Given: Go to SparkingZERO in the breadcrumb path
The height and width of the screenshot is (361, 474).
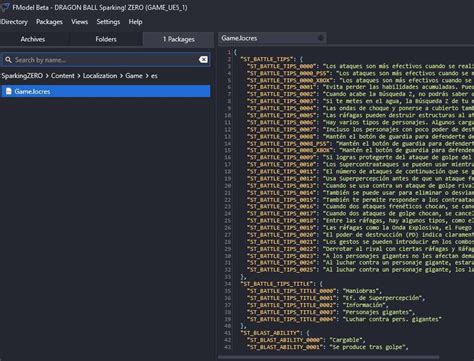Looking at the screenshot, I should [22, 76].
